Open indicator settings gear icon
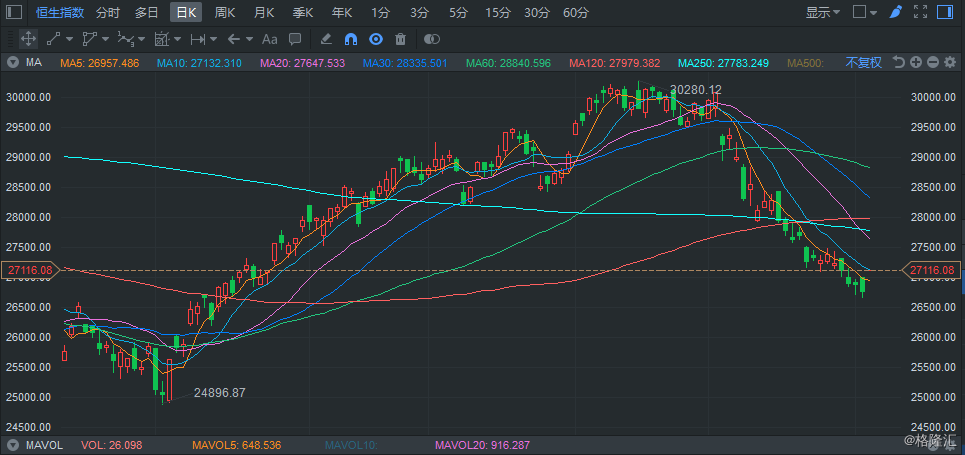Viewport: 965px width, 455px height. 950,62
